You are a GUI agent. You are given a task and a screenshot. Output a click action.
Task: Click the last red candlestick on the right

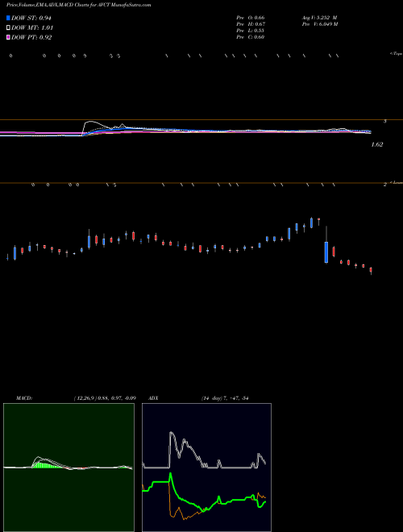tap(371, 270)
